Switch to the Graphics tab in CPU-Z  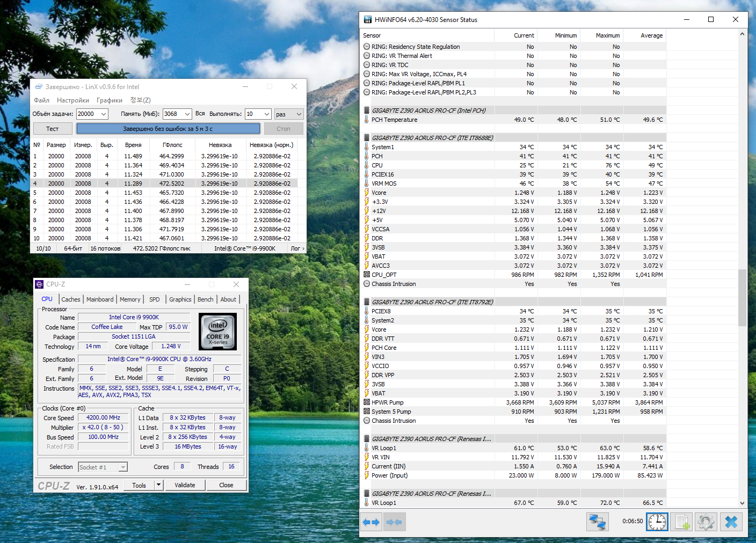tap(180, 299)
